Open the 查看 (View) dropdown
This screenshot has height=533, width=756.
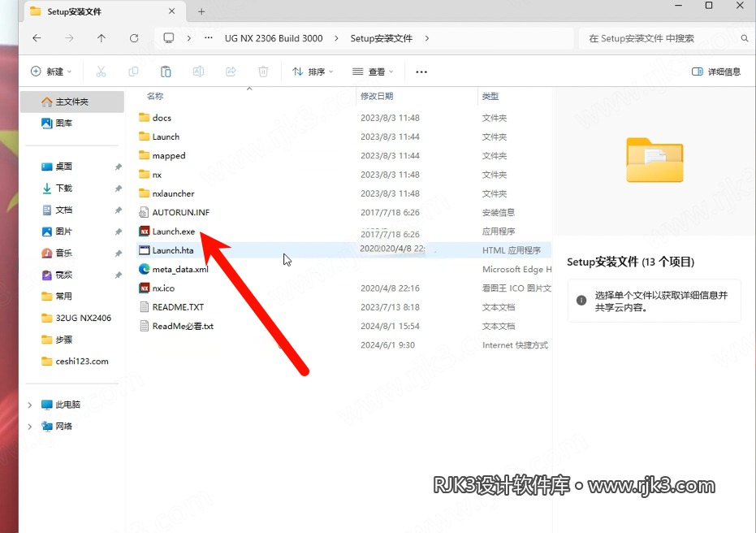click(373, 71)
